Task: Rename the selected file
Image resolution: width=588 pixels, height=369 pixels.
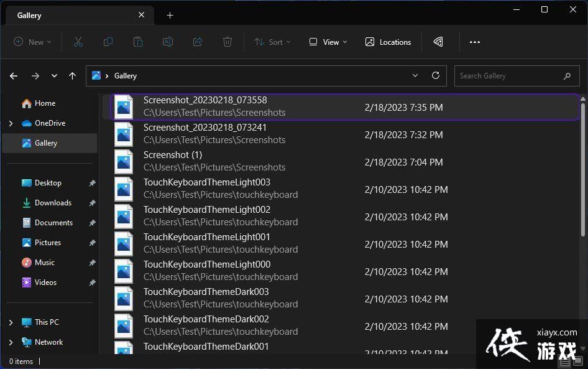Action: 168,42
